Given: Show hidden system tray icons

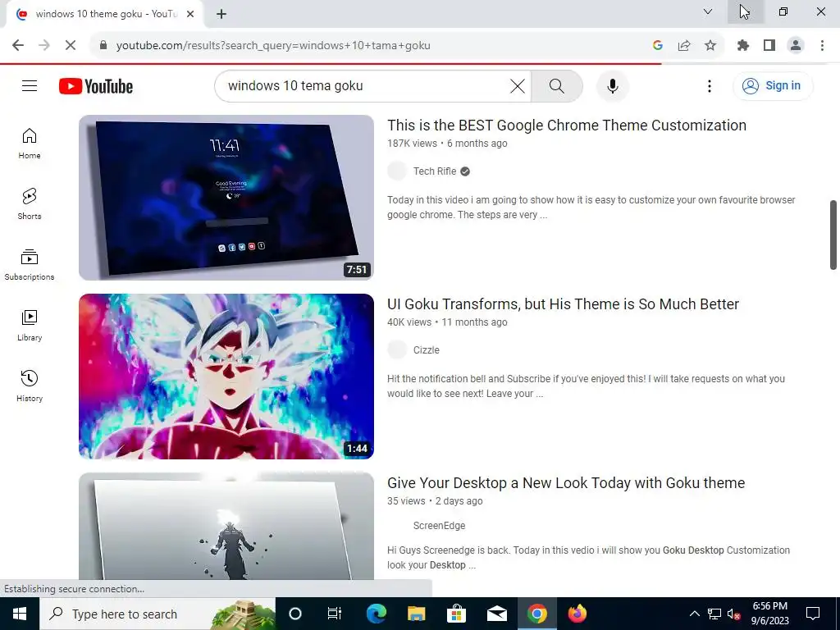Looking at the screenshot, I should (694, 614).
